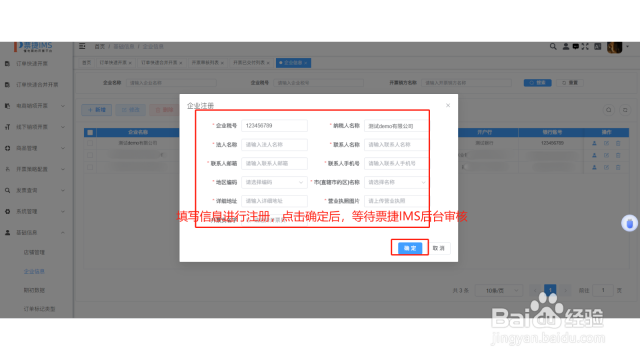The height and width of the screenshot is (360, 640).
Task: Select page 1 in pagination
Action: pos(550,290)
